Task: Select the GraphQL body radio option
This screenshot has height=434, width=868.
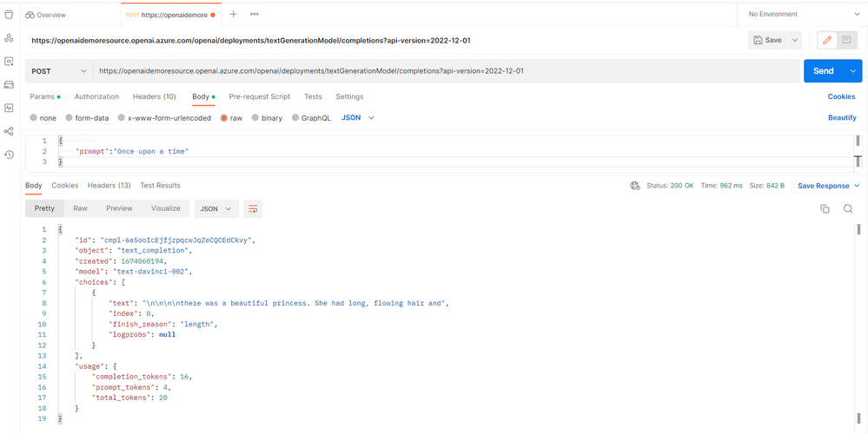Action: [x=295, y=118]
